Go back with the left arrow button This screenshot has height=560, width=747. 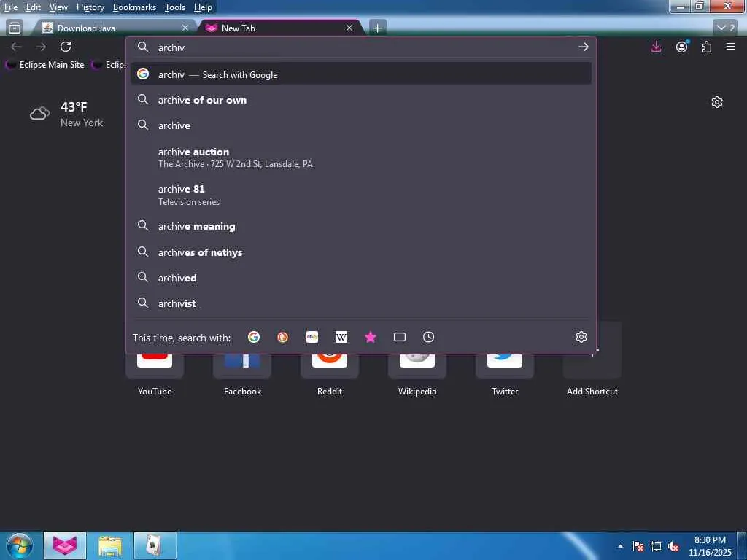[x=16, y=47]
